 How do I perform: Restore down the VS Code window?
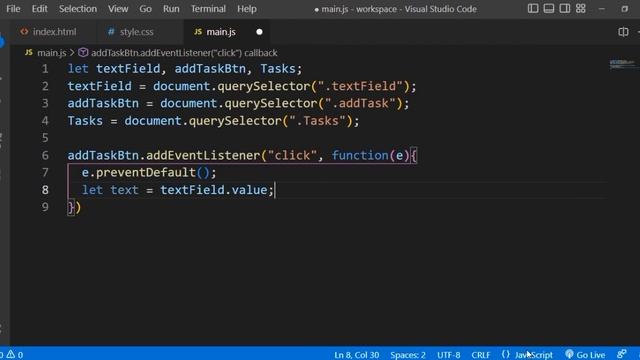coord(624,9)
